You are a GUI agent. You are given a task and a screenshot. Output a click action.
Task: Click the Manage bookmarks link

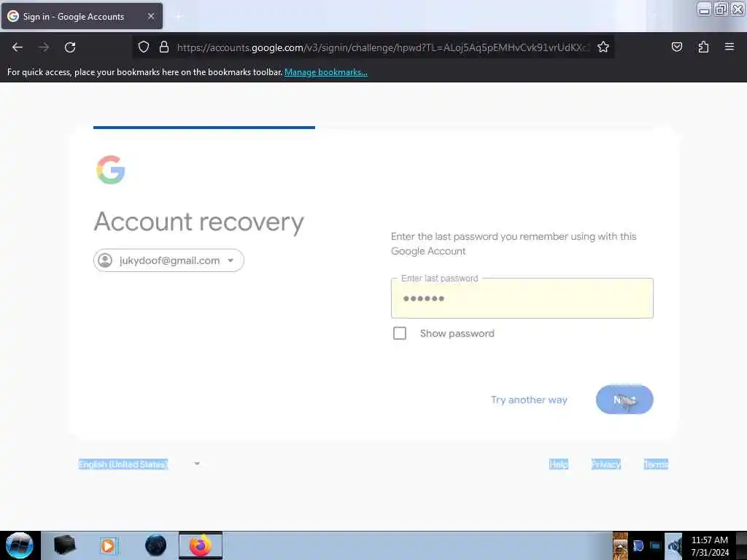[326, 72]
